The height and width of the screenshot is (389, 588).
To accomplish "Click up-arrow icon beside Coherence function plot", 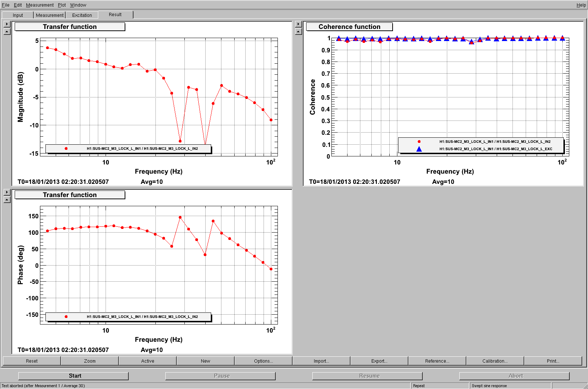I will 298,32.
